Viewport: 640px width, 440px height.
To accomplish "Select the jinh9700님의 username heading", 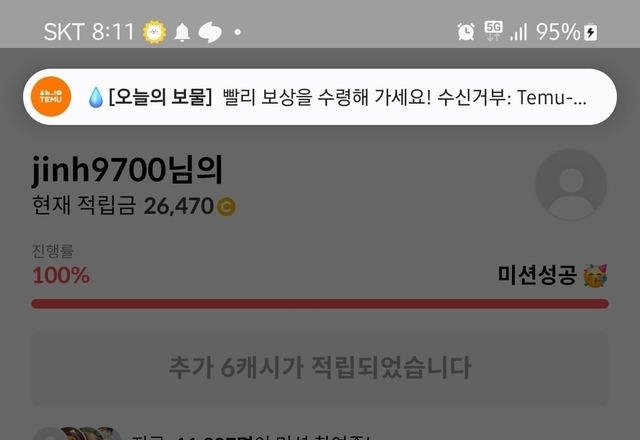I will click(127, 170).
